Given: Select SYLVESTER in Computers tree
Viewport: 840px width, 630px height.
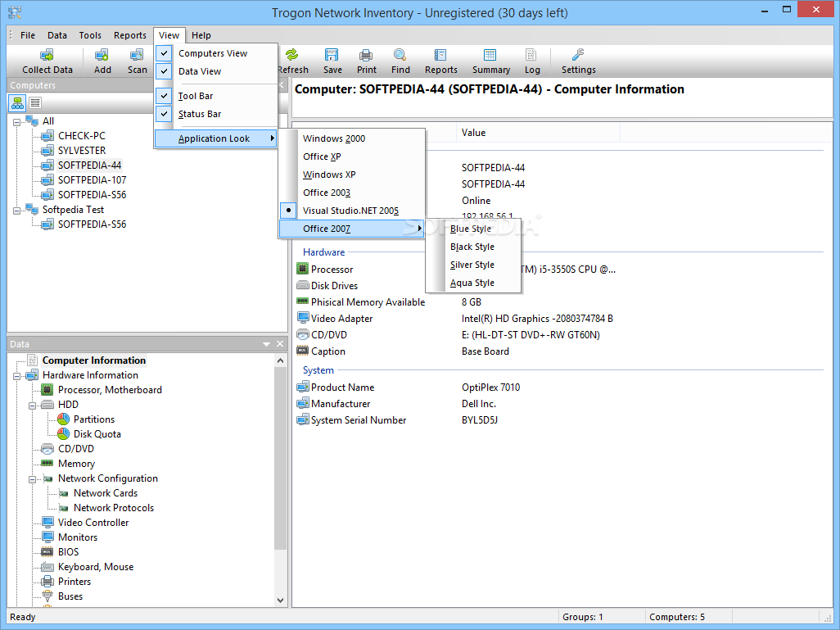Looking at the screenshot, I should point(82,150).
